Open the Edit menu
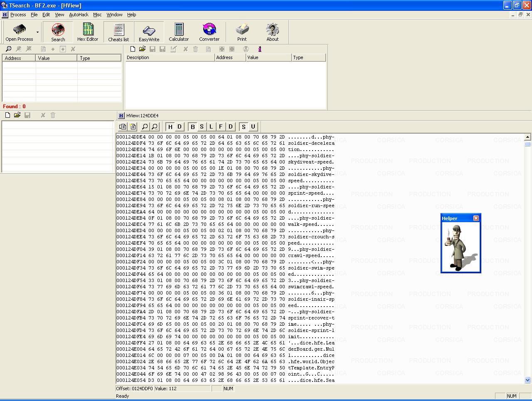Screen dimensions: 532x401 point(46,15)
